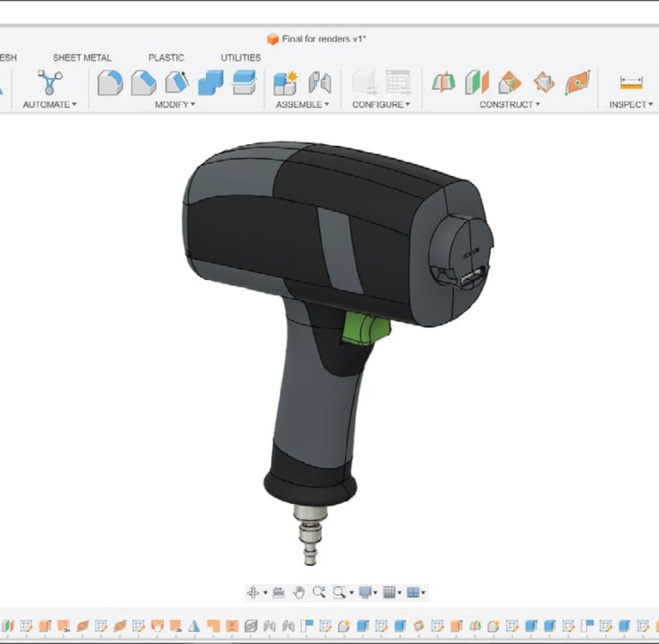Click the Measure tool icon

click(x=632, y=82)
